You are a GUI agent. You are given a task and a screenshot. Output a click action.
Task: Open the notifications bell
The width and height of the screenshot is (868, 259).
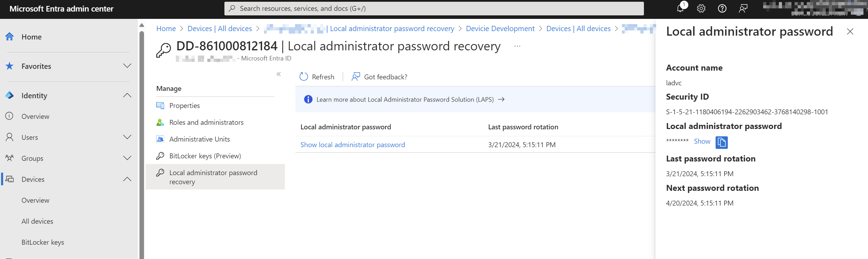[680, 9]
